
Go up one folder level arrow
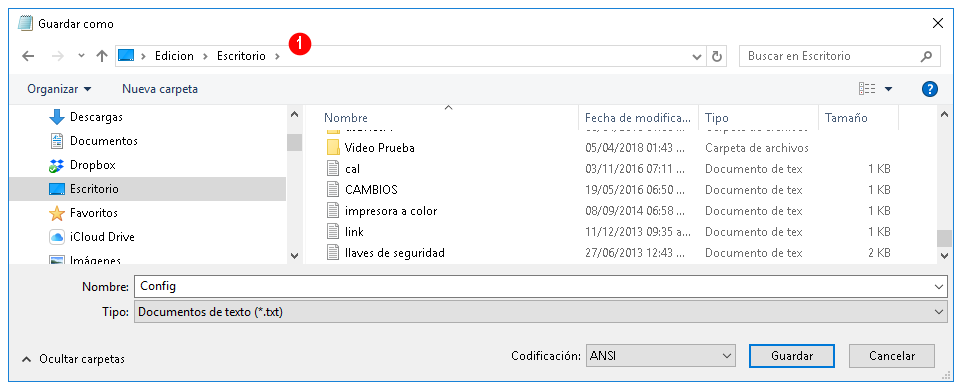click(x=102, y=56)
